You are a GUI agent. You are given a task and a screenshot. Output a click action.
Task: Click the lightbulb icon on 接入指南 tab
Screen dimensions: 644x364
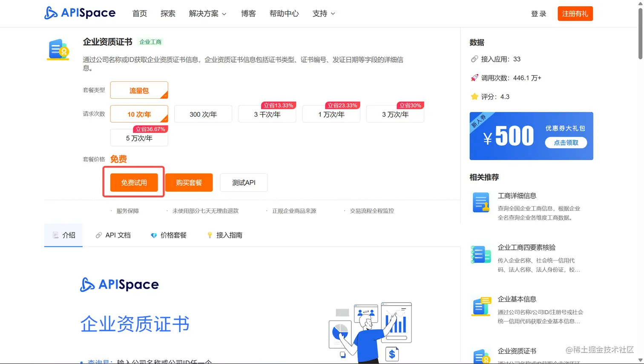(210, 235)
